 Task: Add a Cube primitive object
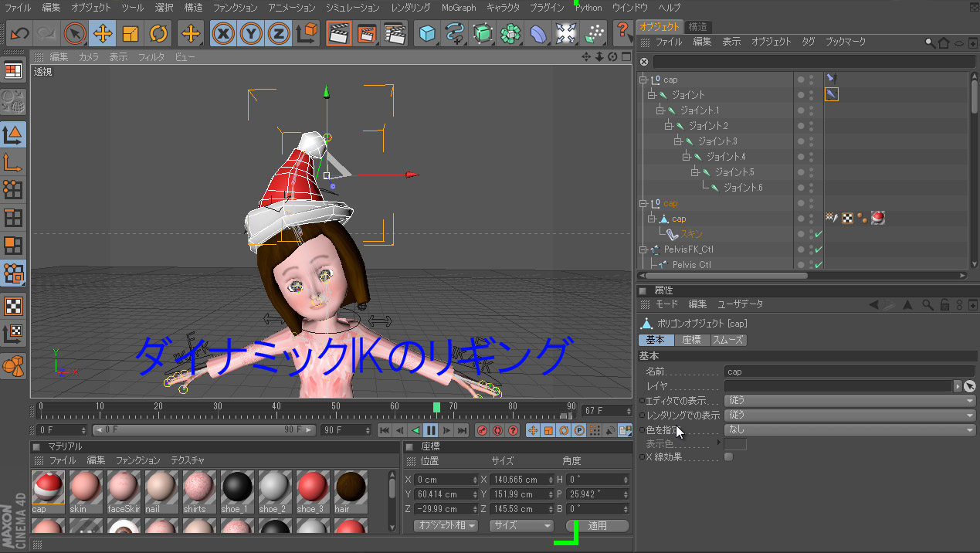[427, 33]
